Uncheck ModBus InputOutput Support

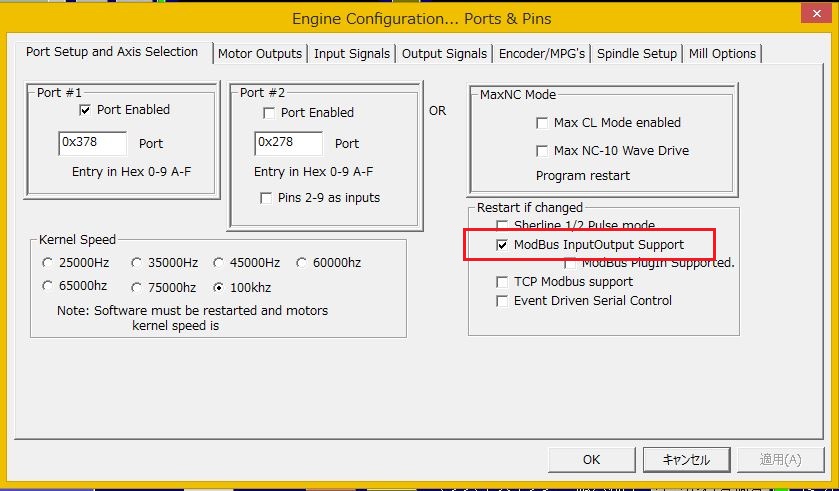502,245
